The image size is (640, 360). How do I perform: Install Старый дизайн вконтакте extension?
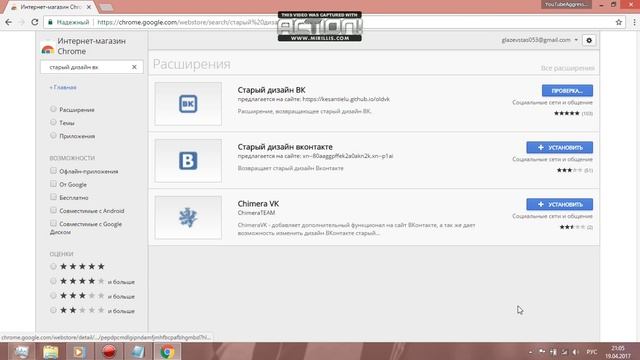559,147
